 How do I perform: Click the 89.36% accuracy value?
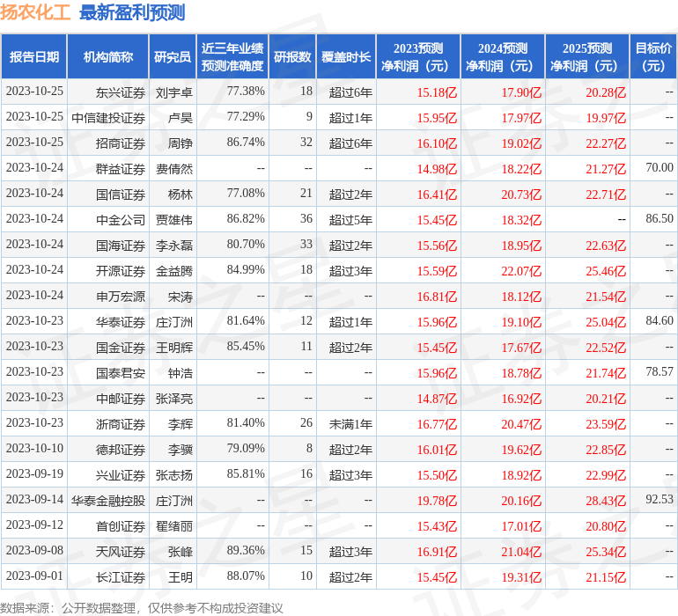point(246,550)
